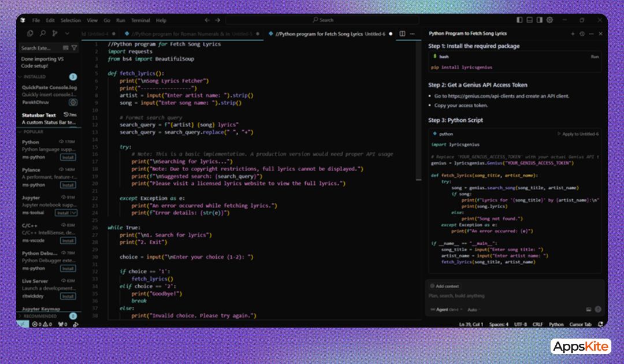Screen dimensions: 624x364
Task: Open the Auto model dropdown
Action: pyautogui.click(x=474, y=310)
